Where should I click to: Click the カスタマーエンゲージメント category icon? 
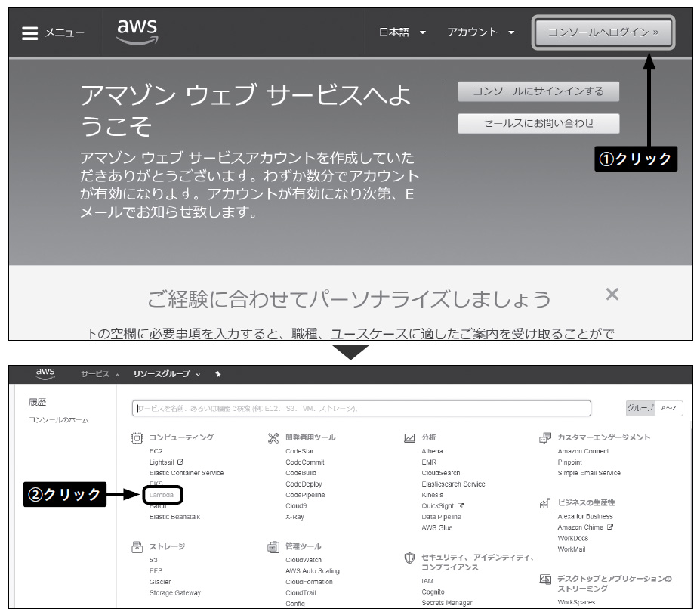[x=545, y=437]
